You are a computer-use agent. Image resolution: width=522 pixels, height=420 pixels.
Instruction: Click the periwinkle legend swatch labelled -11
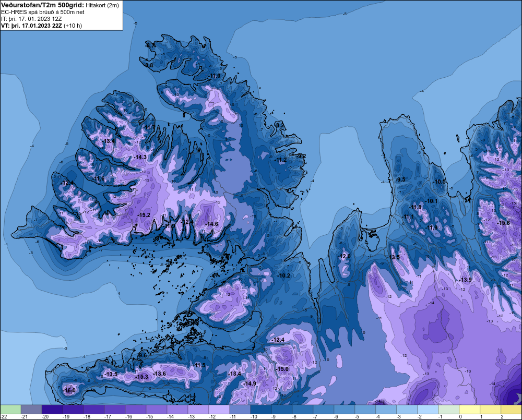tap(240, 409)
